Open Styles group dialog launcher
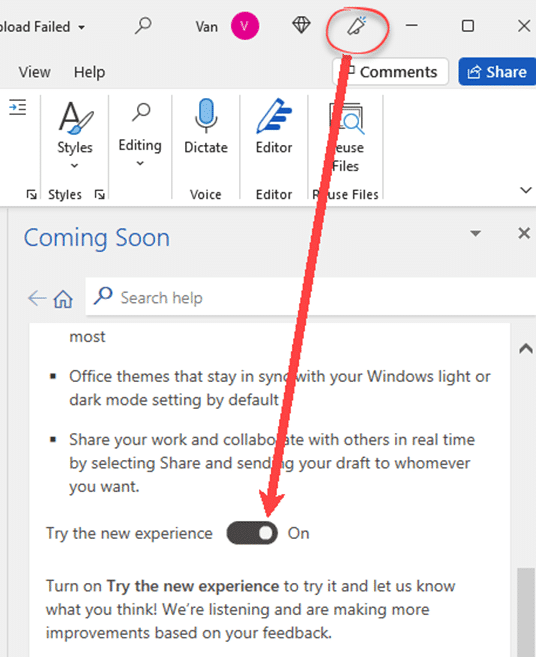This screenshot has height=657, width=536. click(99, 194)
